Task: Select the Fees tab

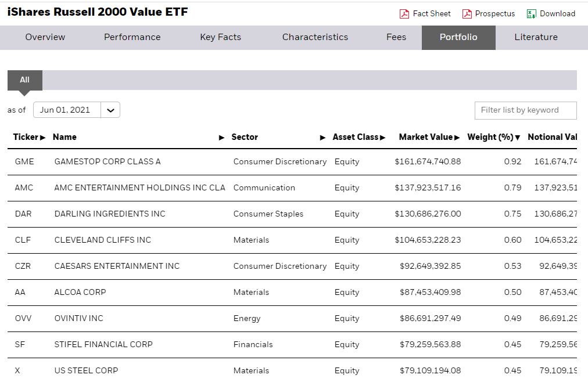Action: [x=396, y=38]
